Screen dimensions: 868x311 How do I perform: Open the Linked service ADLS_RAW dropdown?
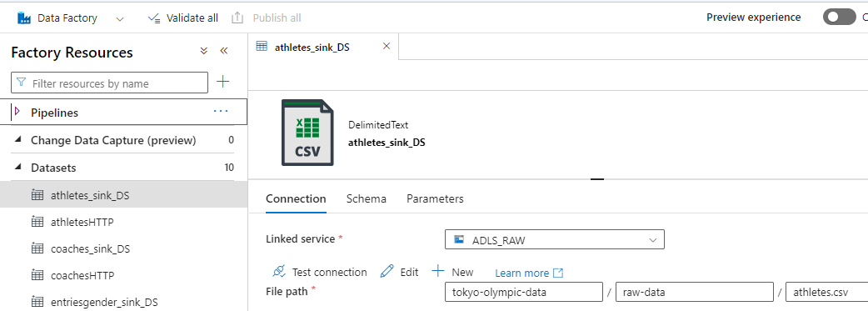554,240
